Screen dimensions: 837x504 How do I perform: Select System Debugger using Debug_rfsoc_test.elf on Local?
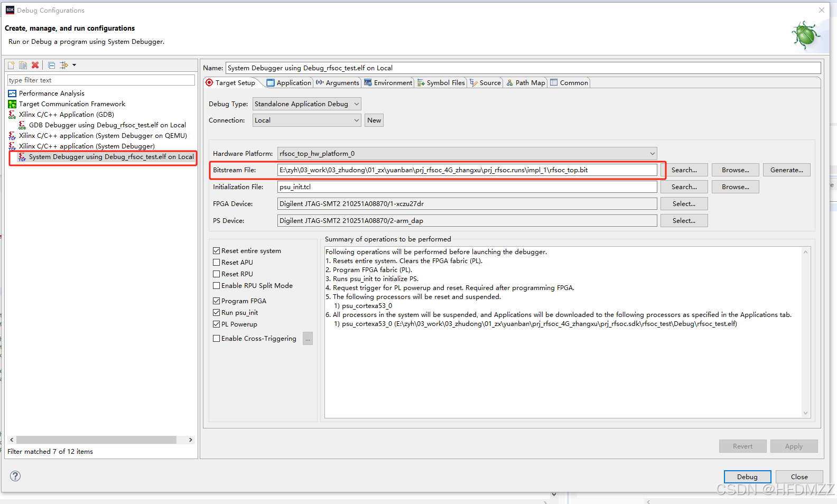tap(111, 157)
